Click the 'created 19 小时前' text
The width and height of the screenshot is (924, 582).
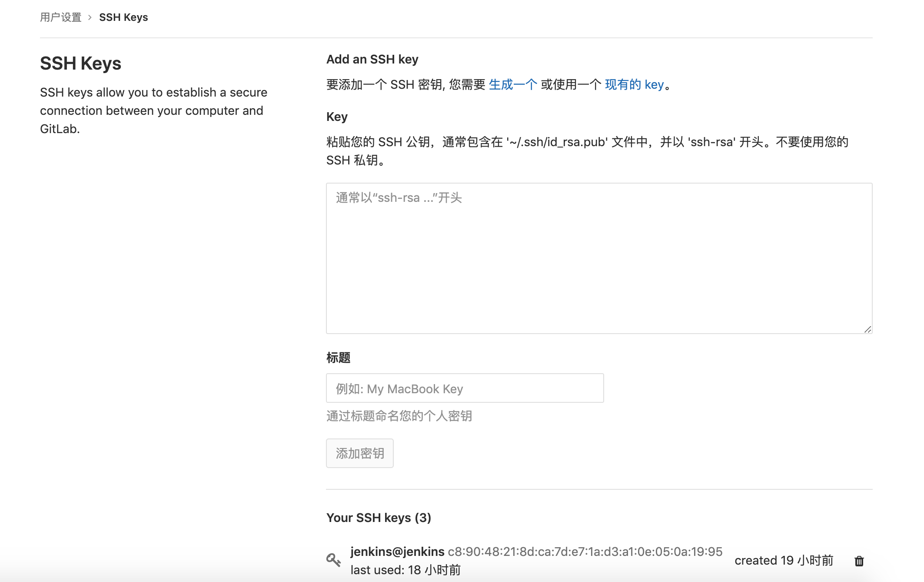(784, 560)
